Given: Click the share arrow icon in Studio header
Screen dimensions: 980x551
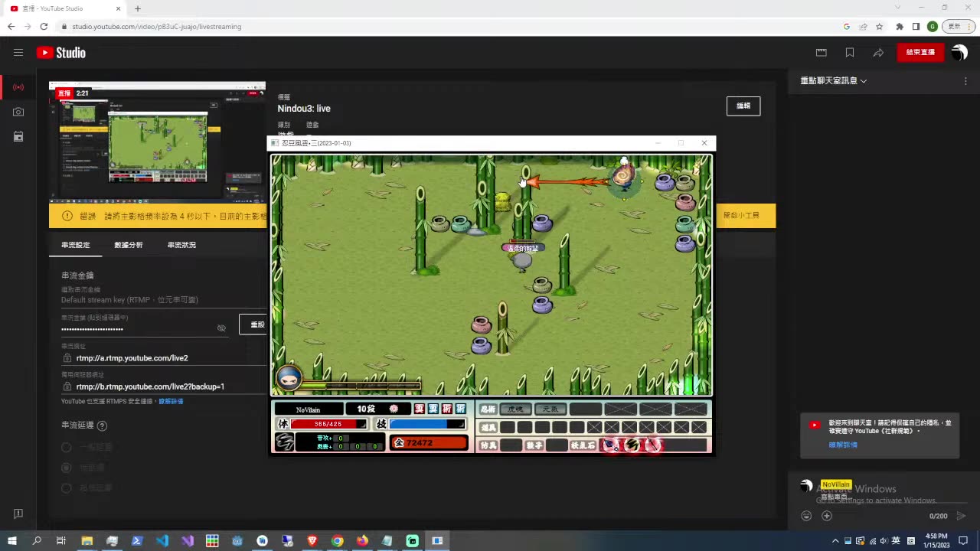Looking at the screenshot, I should [x=878, y=53].
